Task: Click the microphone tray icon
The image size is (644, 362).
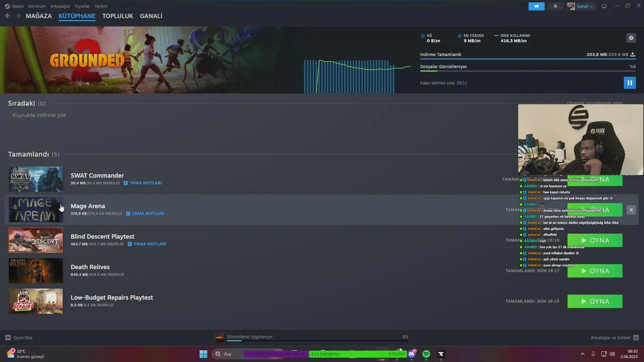Action: click(x=593, y=354)
